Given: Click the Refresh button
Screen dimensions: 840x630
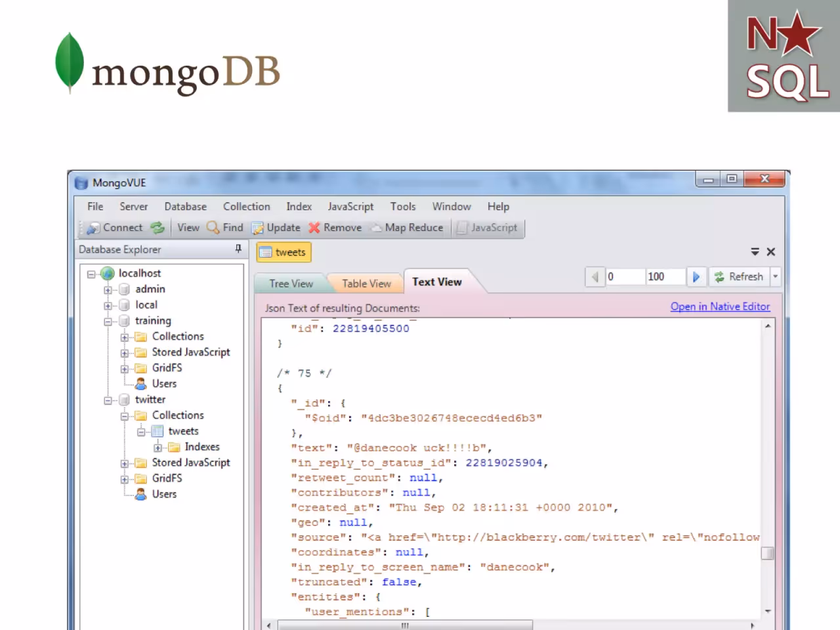Looking at the screenshot, I should [x=739, y=277].
